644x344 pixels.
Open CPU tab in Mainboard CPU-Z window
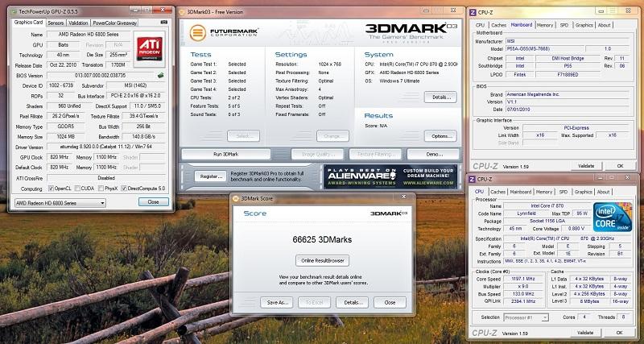point(480,25)
